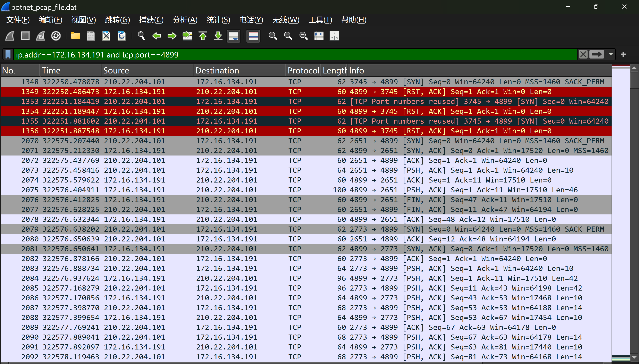Start capturing packets with shark fin icon
Screen dimensions: 639x364
(10, 36)
